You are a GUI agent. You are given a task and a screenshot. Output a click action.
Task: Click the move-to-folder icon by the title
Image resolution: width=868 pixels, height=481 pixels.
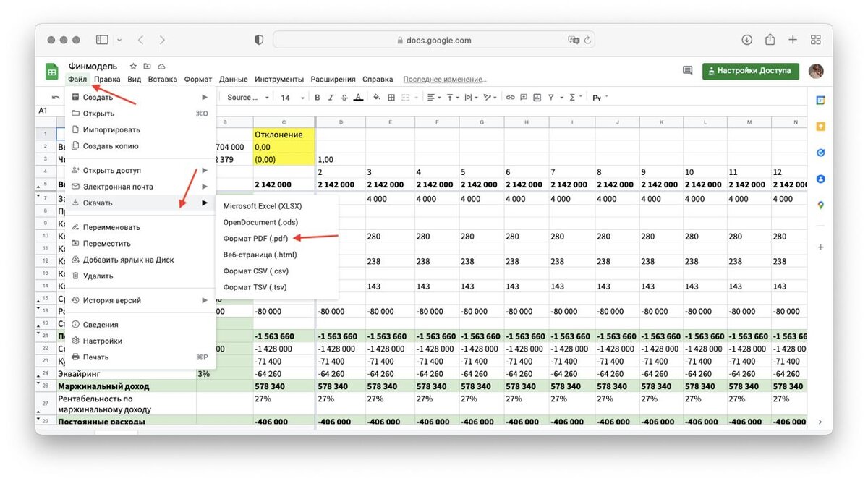pyautogui.click(x=148, y=66)
